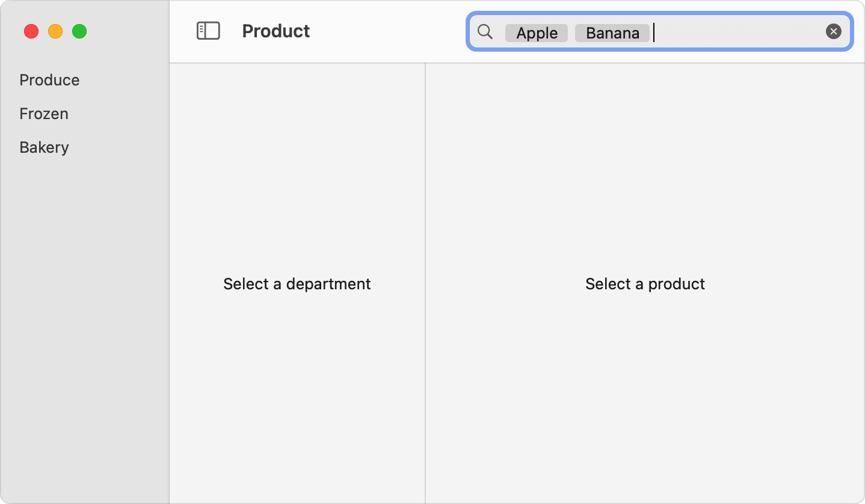This screenshot has width=865, height=504.
Task: Open the Produce department in sidebar
Action: click(49, 80)
